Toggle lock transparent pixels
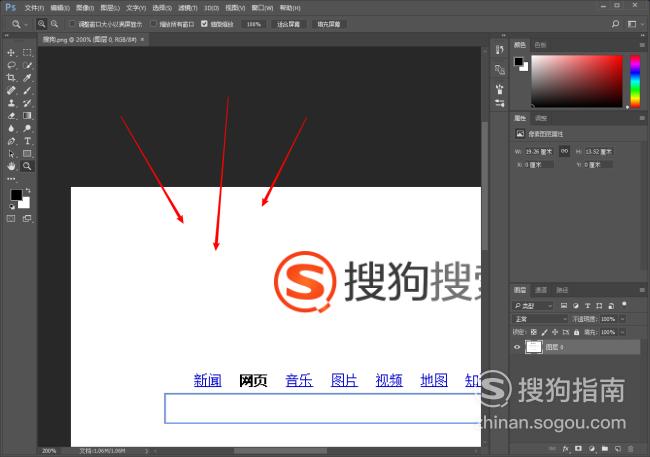This screenshot has width=650, height=457. (x=534, y=332)
